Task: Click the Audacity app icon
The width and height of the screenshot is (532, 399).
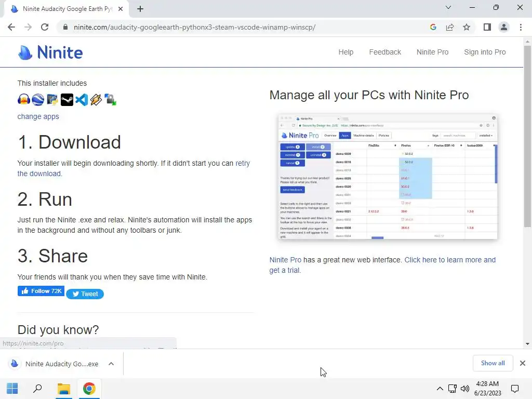Action: click(24, 100)
